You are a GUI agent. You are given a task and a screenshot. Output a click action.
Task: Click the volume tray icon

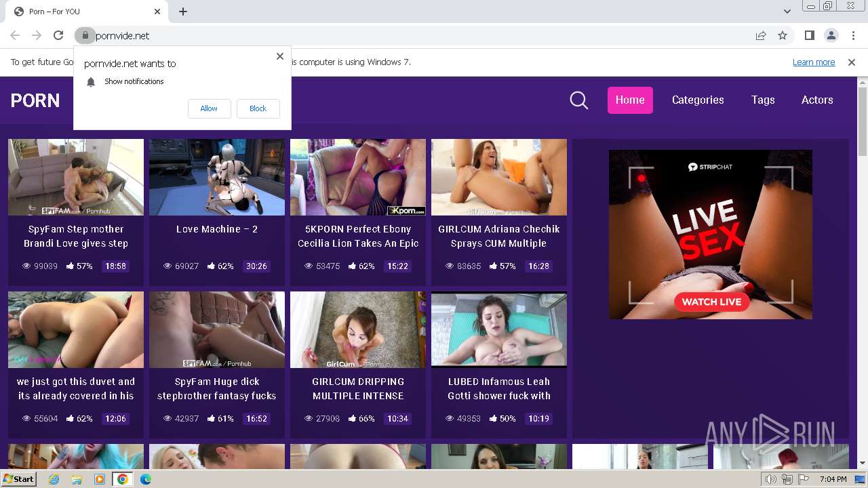[x=771, y=479]
